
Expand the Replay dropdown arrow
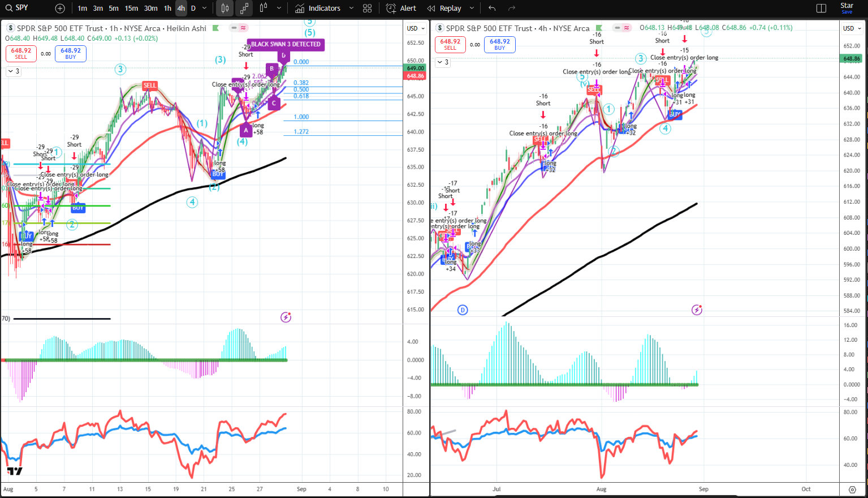tap(472, 8)
